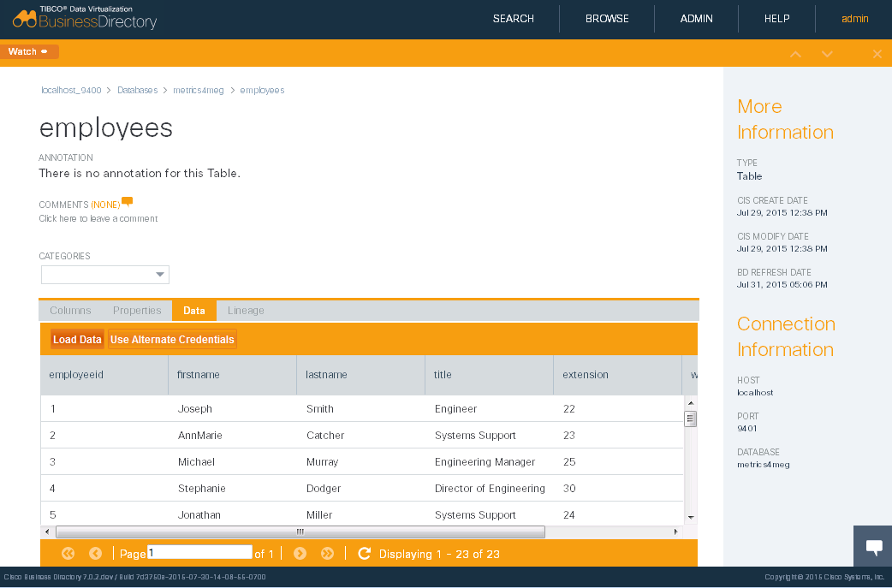Click the up chevron in the orange bar
Viewport: 892px width, 588px height.
coord(795,54)
